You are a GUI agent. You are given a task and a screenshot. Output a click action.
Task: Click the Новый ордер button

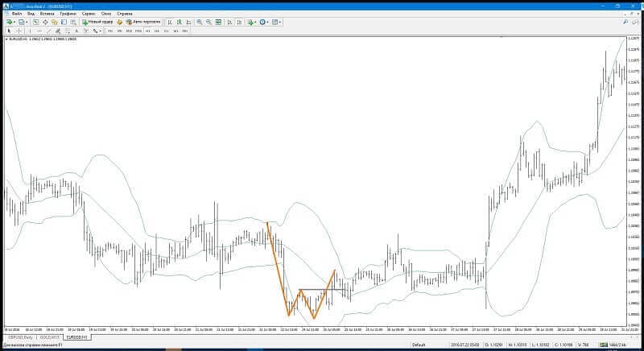(97, 22)
